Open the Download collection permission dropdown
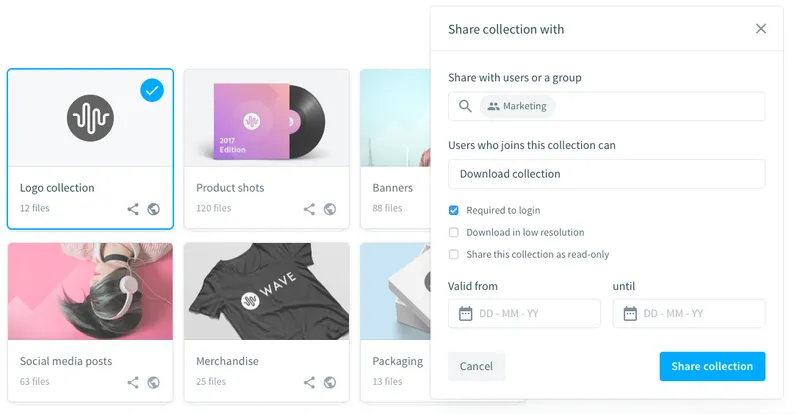Screen dimensions: 800x414 (607, 174)
